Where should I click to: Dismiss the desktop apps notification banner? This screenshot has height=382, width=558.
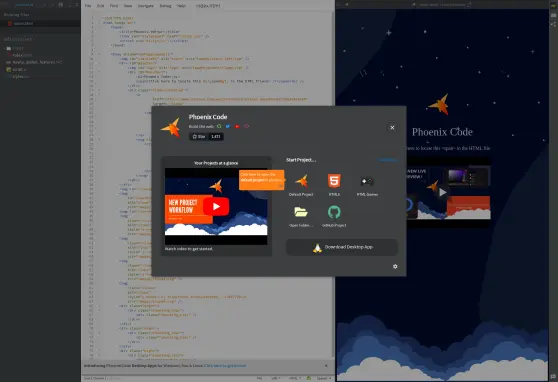coord(326,366)
